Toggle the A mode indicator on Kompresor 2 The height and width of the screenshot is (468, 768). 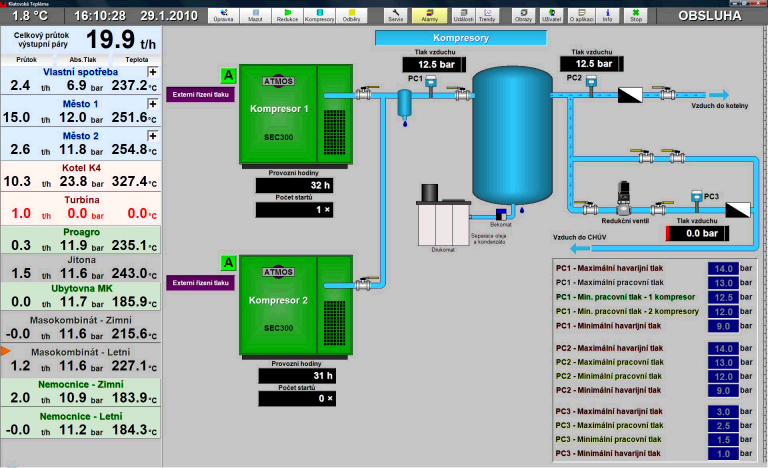[x=228, y=263]
